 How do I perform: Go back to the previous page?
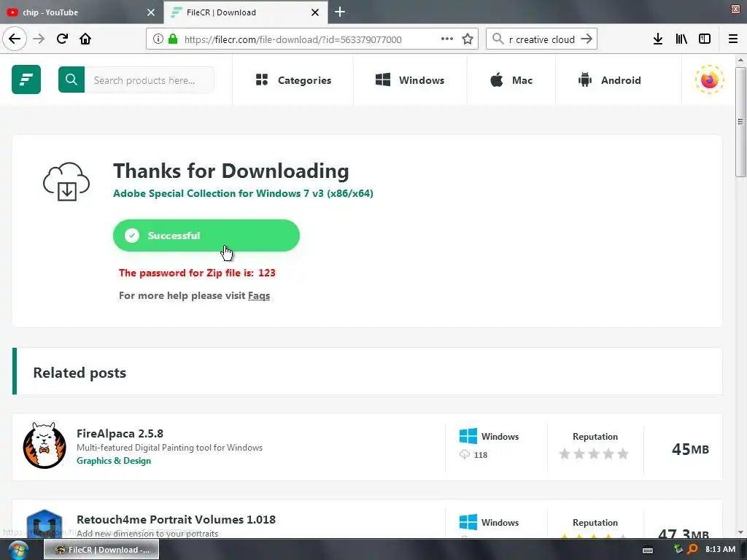(x=15, y=39)
